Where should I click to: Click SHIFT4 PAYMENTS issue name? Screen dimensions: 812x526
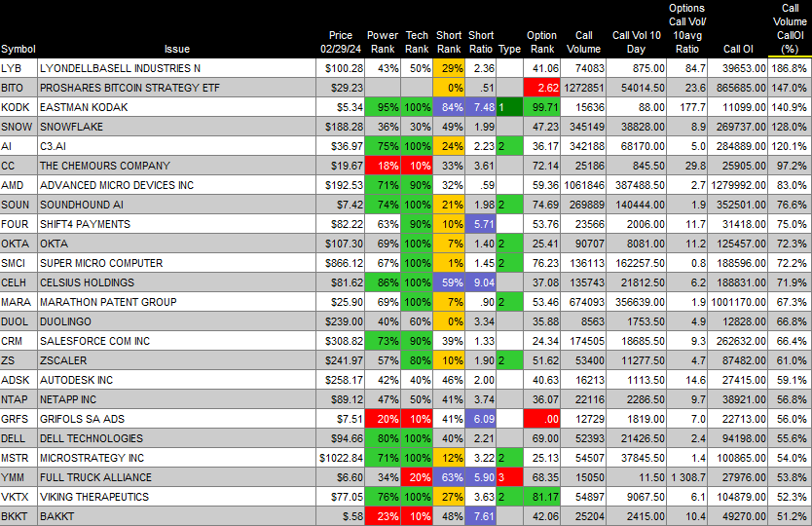[85, 224]
